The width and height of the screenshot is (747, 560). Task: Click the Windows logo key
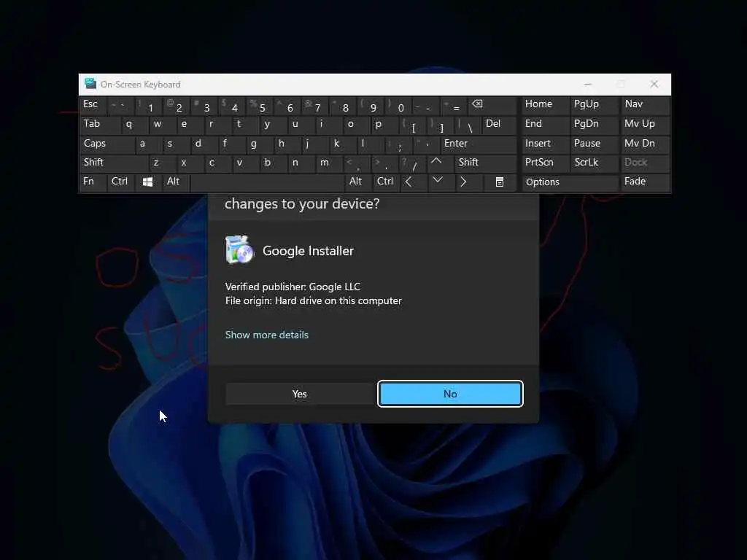coord(147,182)
